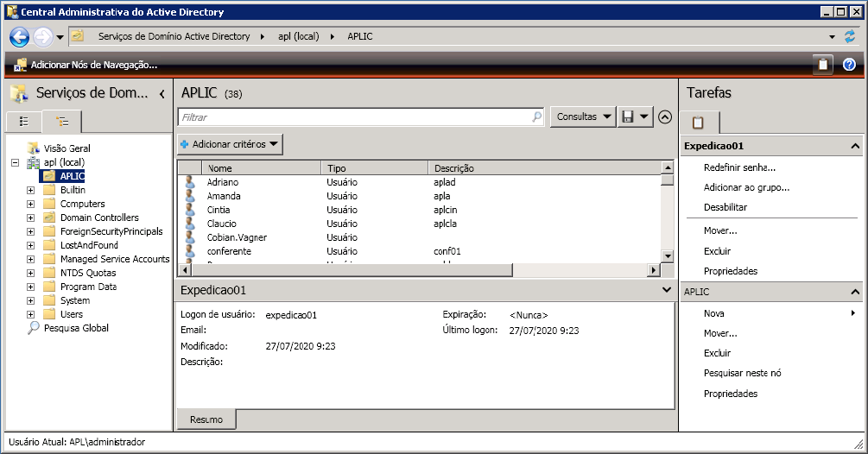Go back with the blue Back arrow

[19, 37]
